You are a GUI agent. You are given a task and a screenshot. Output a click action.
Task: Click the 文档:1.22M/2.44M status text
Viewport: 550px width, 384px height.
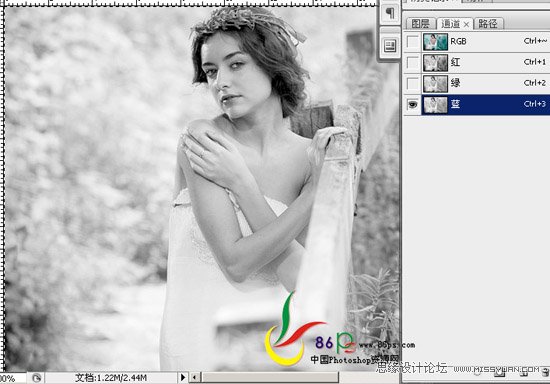pos(111,378)
